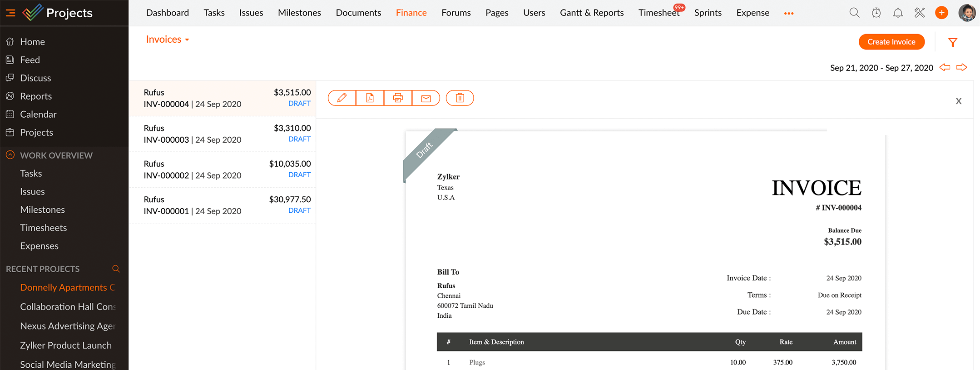
Task: Search recent projects in sidebar
Action: point(116,269)
